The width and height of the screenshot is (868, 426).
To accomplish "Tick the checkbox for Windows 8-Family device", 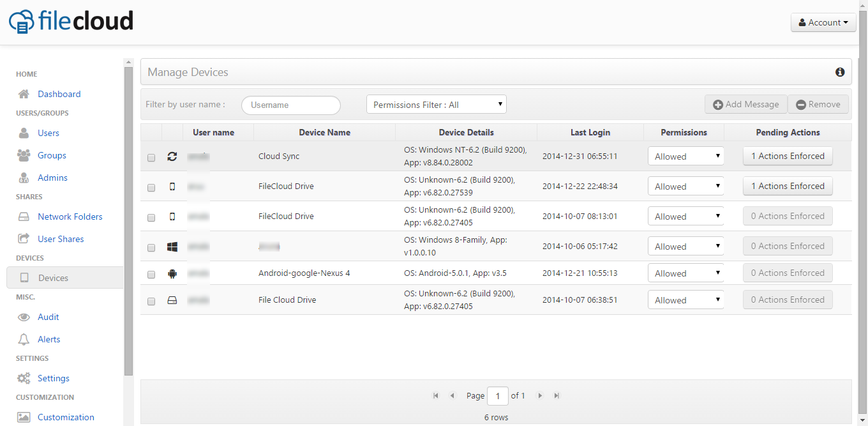I will pyautogui.click(x=151, y=248).
